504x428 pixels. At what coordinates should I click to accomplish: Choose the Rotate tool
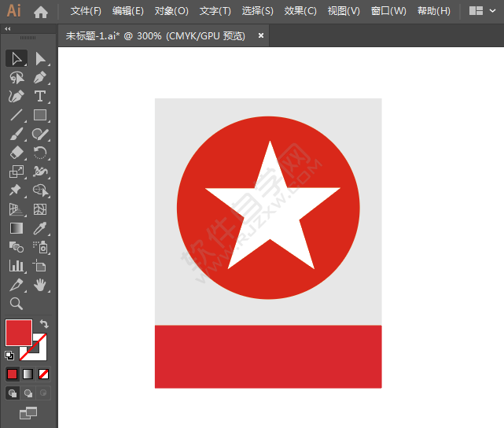[x=40, y=153]
